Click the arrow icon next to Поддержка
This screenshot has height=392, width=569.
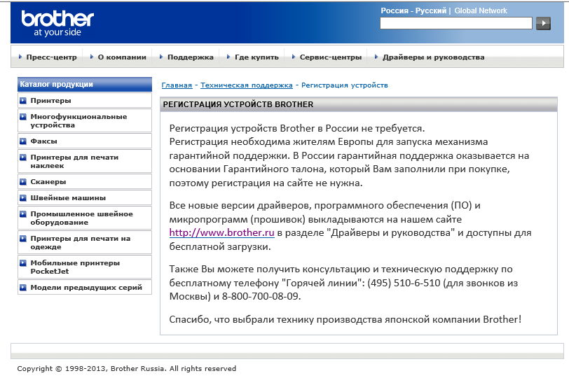pos(161,57)
